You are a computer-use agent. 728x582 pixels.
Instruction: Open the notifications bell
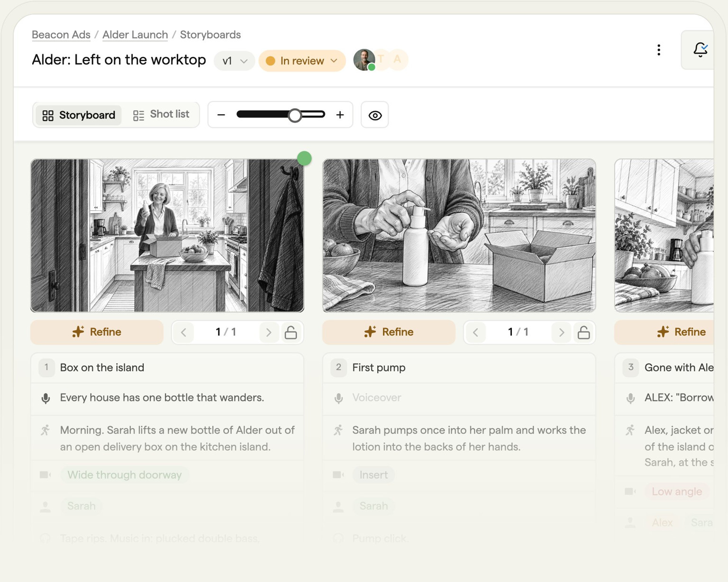click(x=700, y=50)
